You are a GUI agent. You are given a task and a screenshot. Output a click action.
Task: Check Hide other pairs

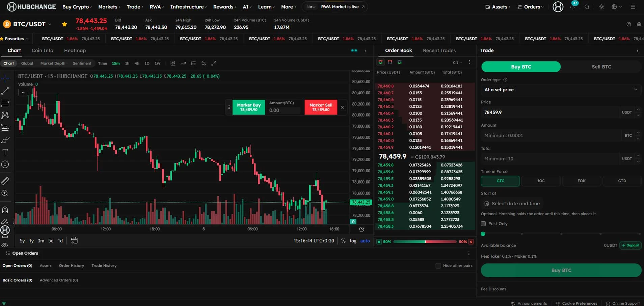tap(438, 265)
